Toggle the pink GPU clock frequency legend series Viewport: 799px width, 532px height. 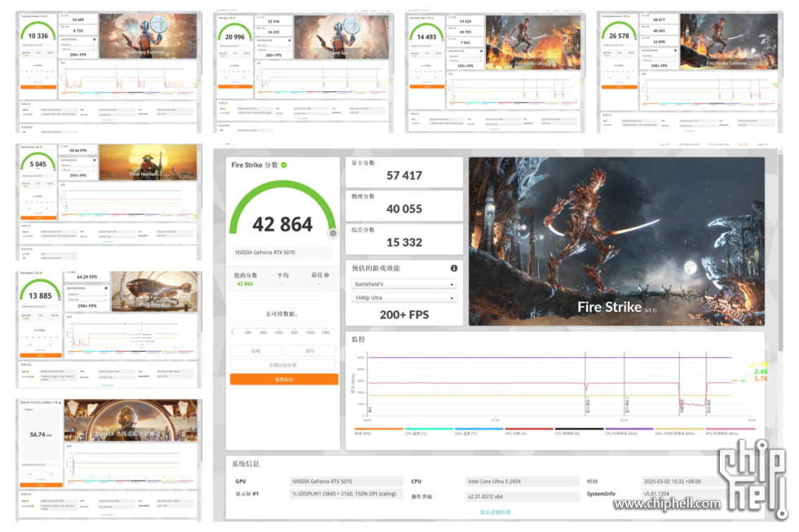[x=728, y=431]
